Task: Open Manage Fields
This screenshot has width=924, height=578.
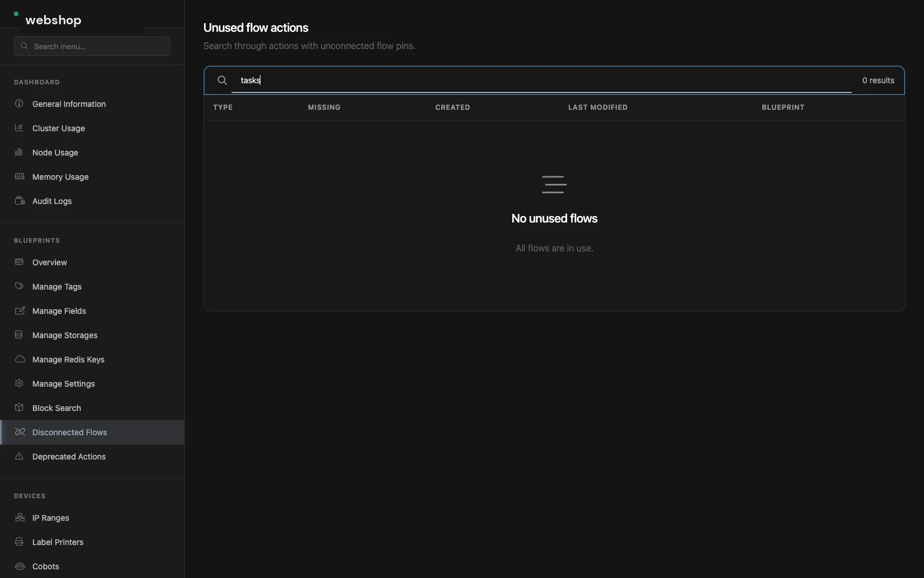Action: click(x=92, y=311)
